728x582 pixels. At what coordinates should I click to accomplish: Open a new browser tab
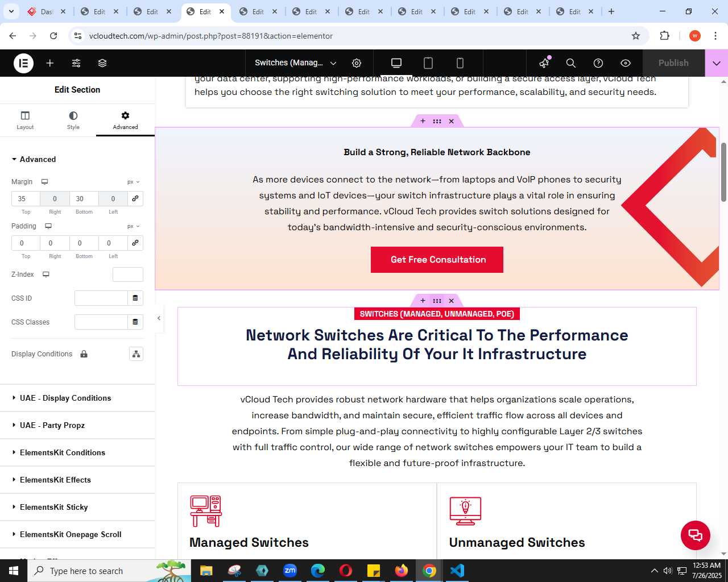coord(611,11)
